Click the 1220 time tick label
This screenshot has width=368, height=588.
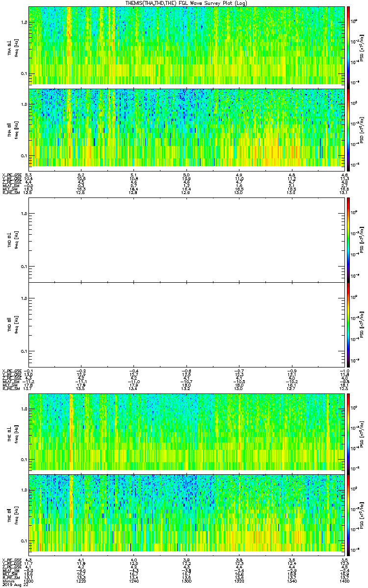[x=81, y=580]
